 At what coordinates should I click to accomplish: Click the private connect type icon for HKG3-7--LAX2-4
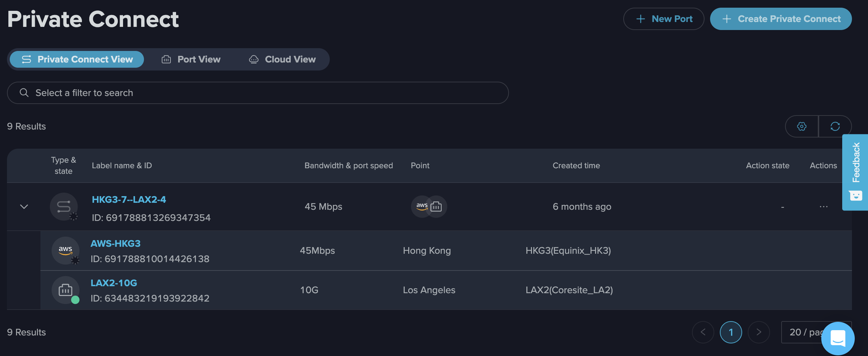point(64,207)
